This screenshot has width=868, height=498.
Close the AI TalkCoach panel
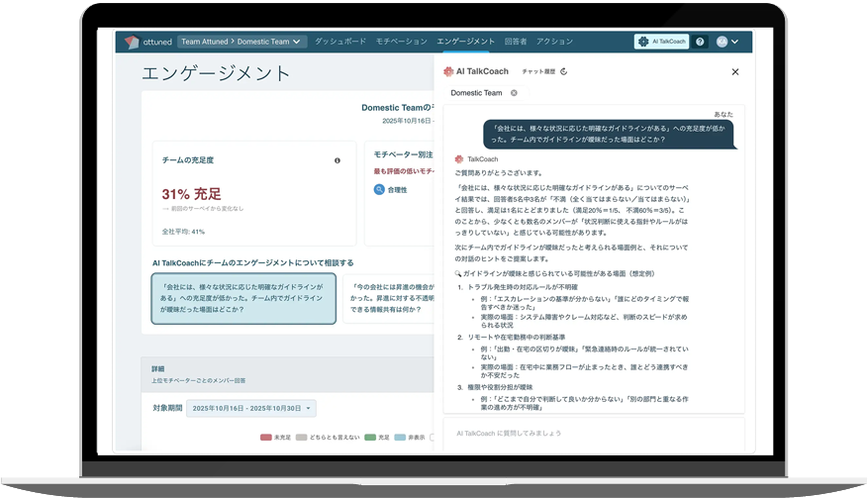pyautogui.click(x=735, y=72)
